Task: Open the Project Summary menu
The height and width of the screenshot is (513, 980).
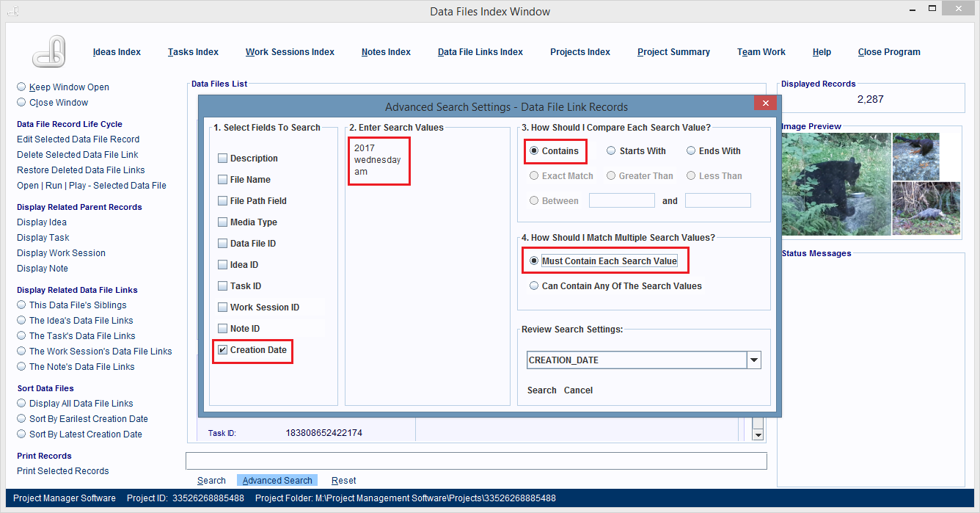Action: tap(673, 52)
